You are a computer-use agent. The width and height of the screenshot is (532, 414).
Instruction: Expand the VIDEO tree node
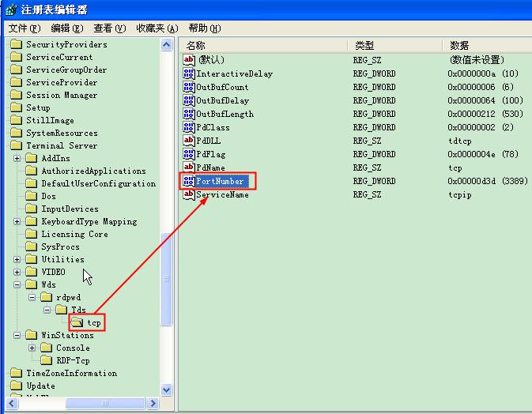coord(17,272)
